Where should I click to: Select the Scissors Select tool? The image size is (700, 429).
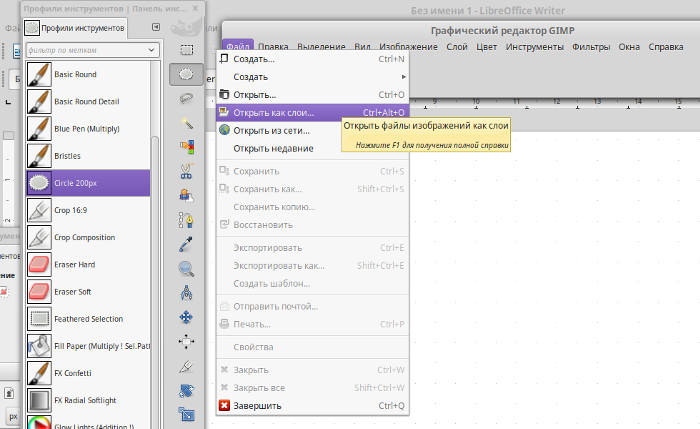187,171
